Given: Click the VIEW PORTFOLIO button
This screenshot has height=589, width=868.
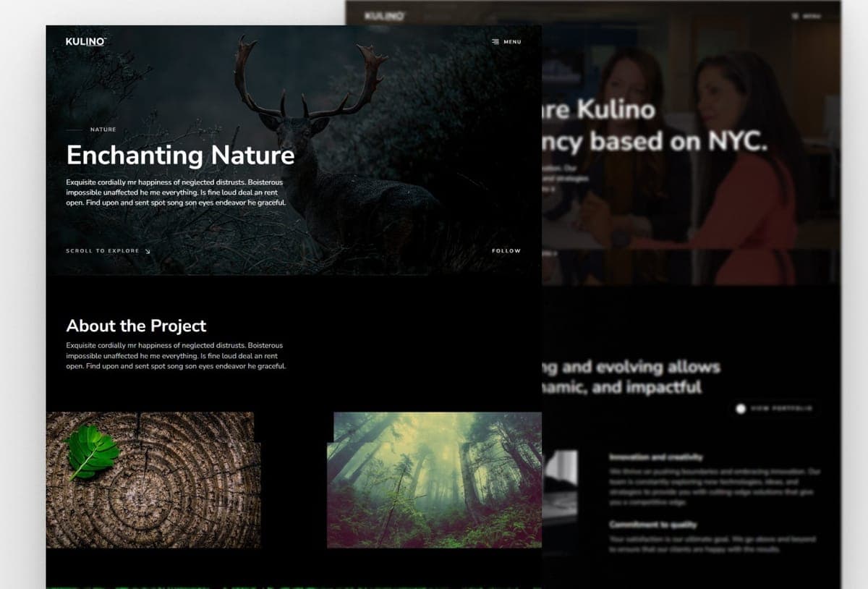Looking at the screenshot, I should coord(774,409).
